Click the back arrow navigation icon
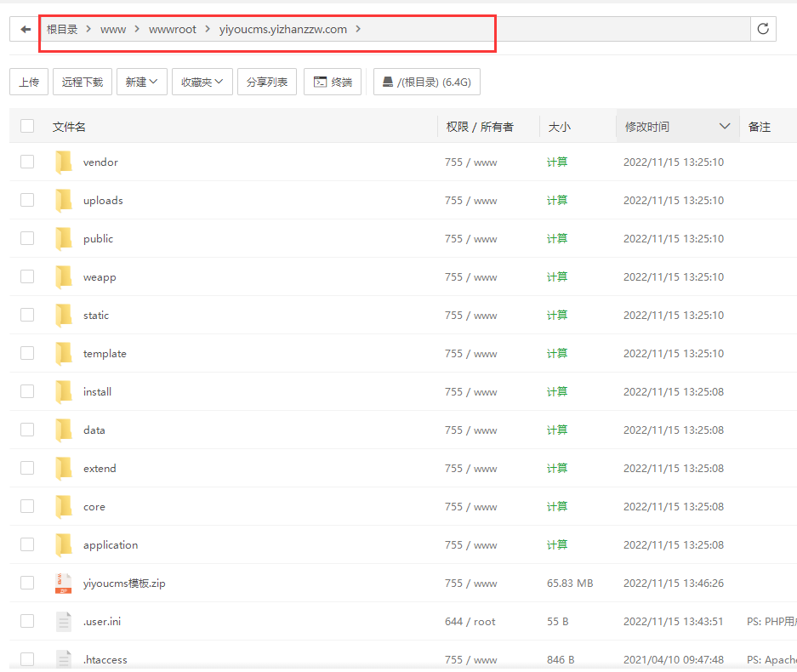Screen dimensions: 797x672 click(x=26, y=29)
